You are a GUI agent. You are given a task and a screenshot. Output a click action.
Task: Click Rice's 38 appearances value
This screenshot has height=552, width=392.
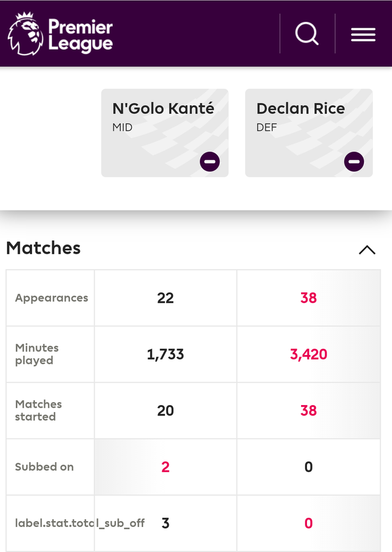pos(309,298)
